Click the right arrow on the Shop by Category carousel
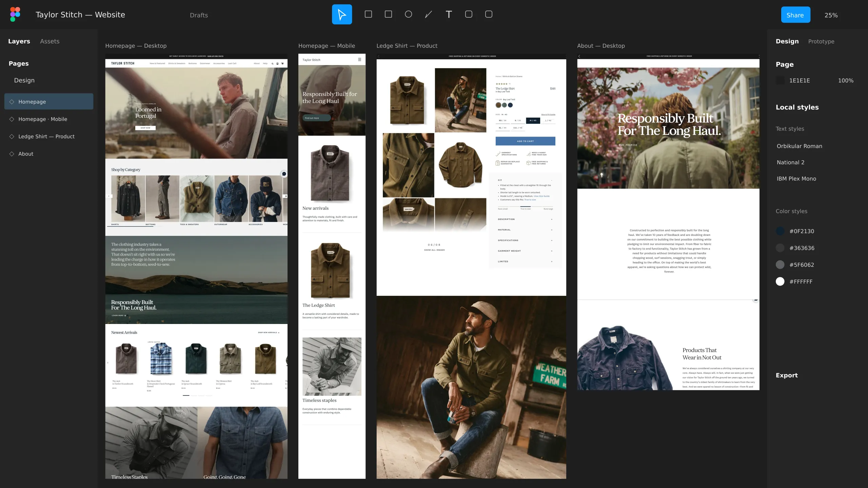868x488 pixels. [x=285, y=196]
